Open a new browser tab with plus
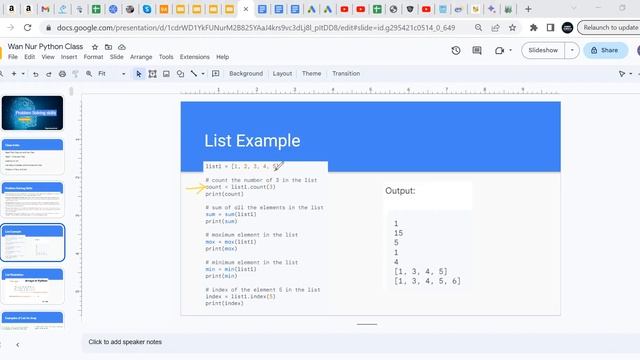Image resolution: width=640 pixels, height=360 pixels. click(528, 9)
